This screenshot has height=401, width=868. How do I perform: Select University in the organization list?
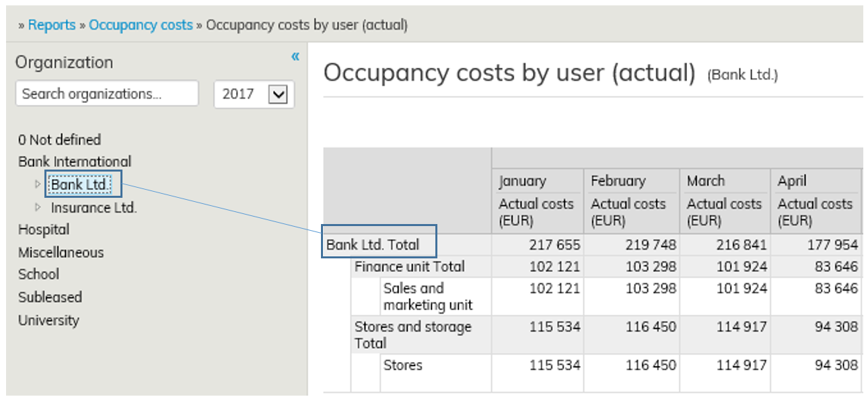48,320
